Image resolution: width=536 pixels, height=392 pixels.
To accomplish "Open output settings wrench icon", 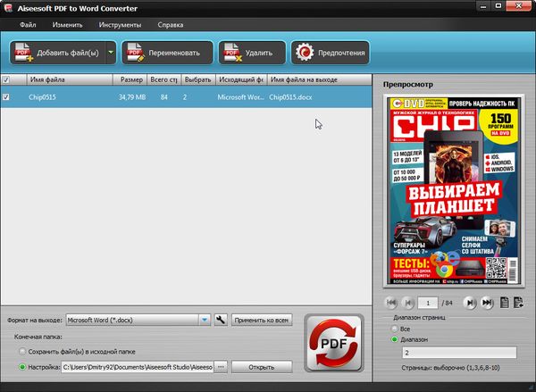I will point(221,321).
